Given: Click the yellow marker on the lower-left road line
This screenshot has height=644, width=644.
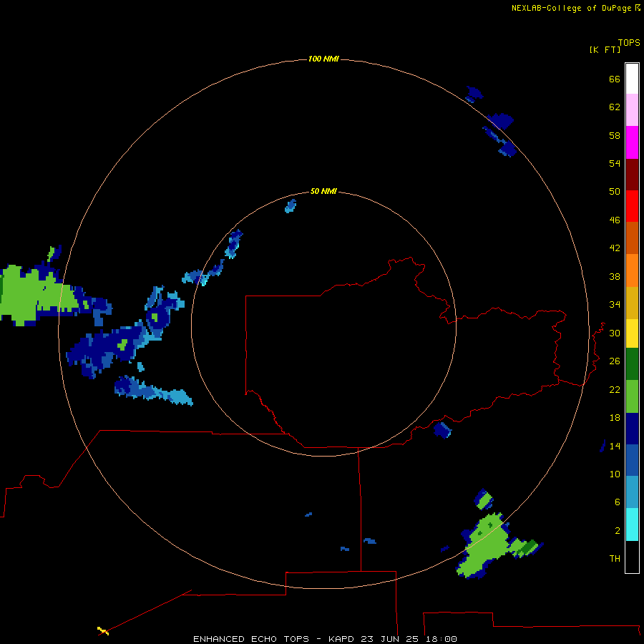Looking at the screenshot, I should [x=103, y=631].
